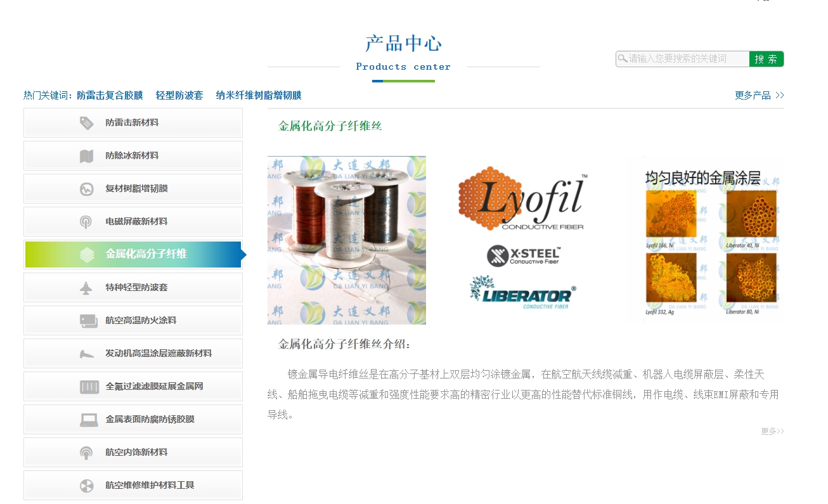Click the laptop icon beside 金属表面防腐防锈胶膜
Screen dimensions: 828x504
click(89, 420)
